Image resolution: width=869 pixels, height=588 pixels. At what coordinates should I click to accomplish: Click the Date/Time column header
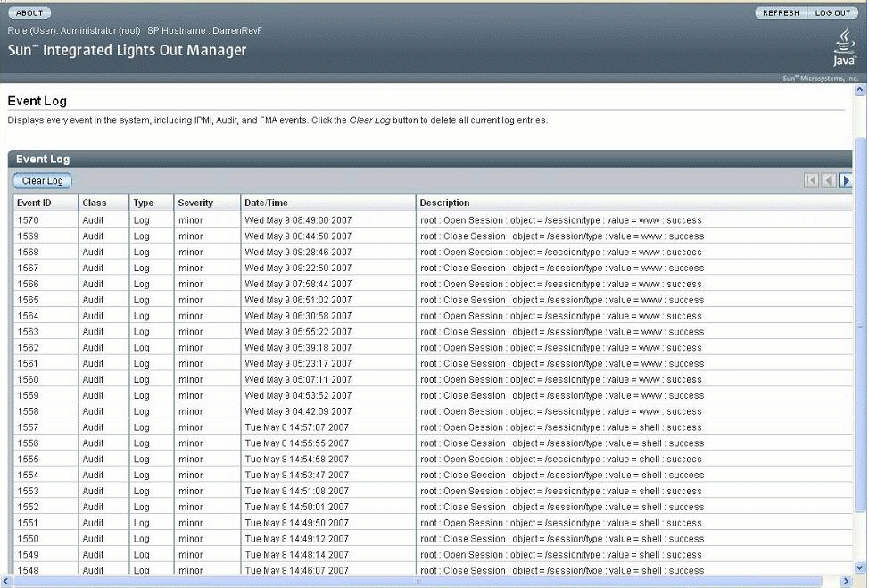coord(328,203)
